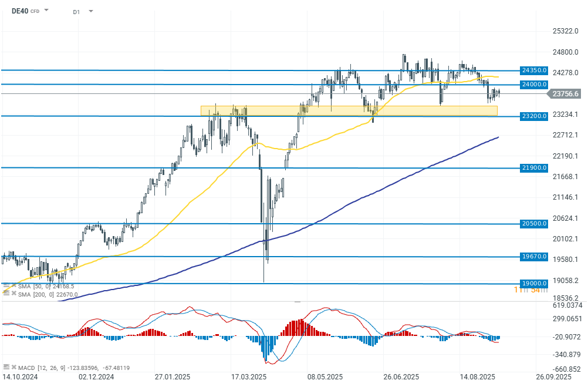Click the 26.06.2025 date axis label
Viewport: 588px width, 387px height.
[x=401, y=376]
